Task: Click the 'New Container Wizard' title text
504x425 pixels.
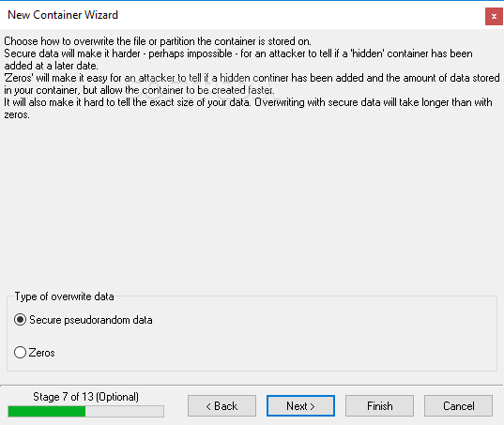Action: click(63, 15)
